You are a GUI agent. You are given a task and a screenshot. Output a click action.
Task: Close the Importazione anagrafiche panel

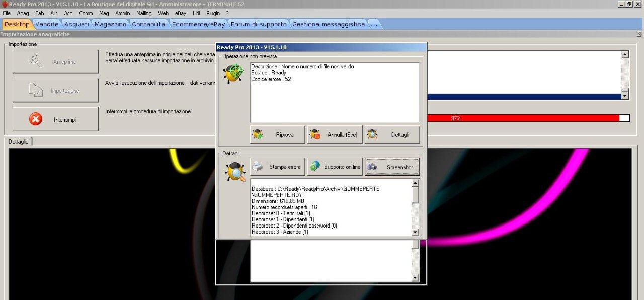click(x=640, y=34)
